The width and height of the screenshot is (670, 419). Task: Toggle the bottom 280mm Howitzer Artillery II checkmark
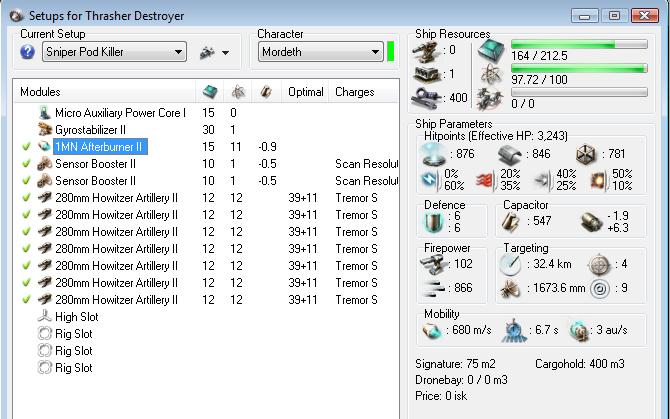pos(26,300)
